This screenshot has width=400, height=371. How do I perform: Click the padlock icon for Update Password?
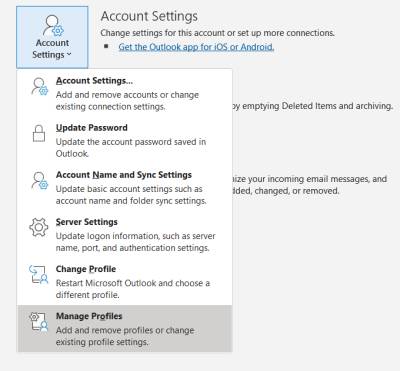pyautogui.click(x=39, y=133)
